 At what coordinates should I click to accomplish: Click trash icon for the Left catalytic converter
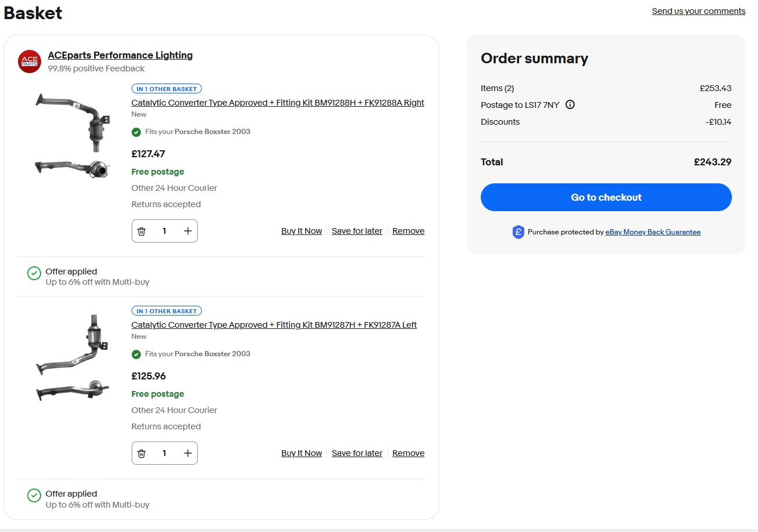142,453
